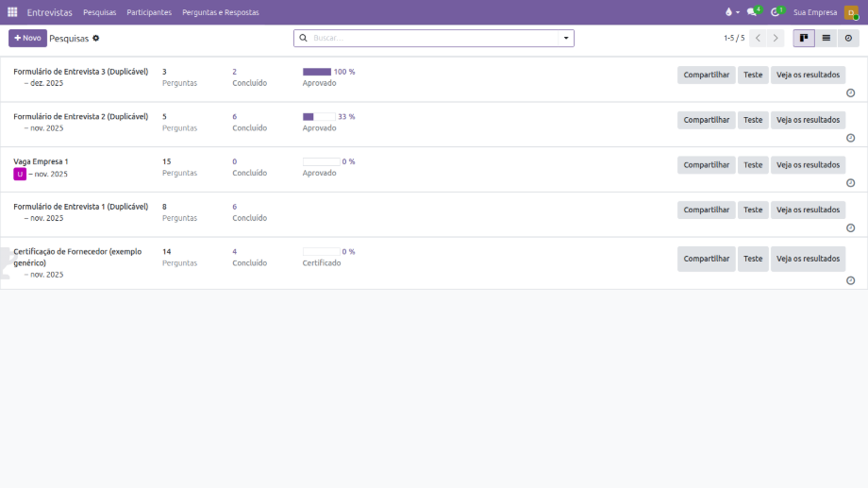The width and height of the screenshot is (868, 488).
Task: Open the Participantes menu
Action: click(149, 12)
